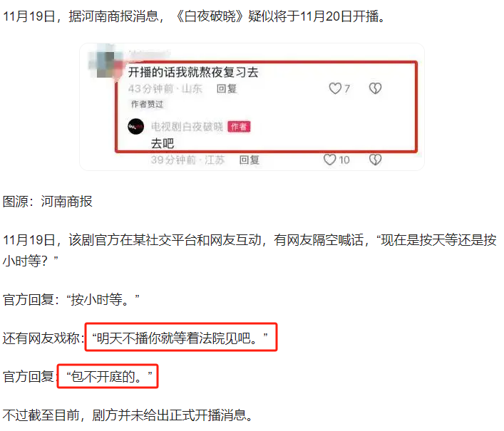Click the image caption 图源：河南商报
Viewport: 504px width, 431px height.
[x=48, y=202]
